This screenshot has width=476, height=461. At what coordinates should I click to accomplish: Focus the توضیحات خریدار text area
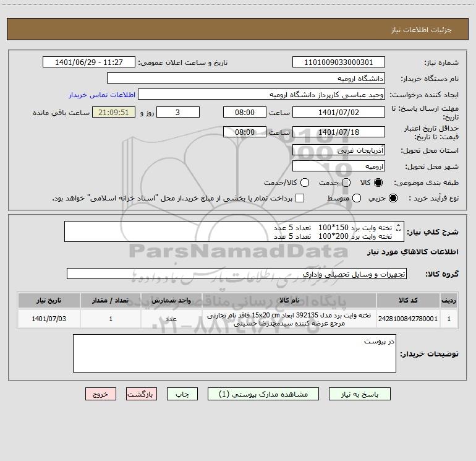234,353
